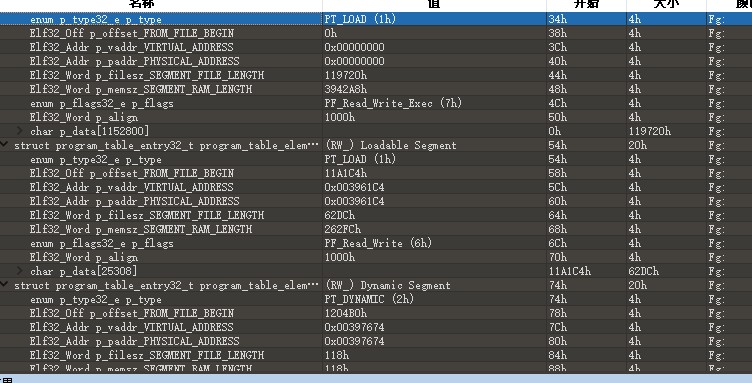Select p_paddr_PHYSICAL_ADDRESS row starting at 40h
This screenshot has height=383, width=752.
point(376,61)
